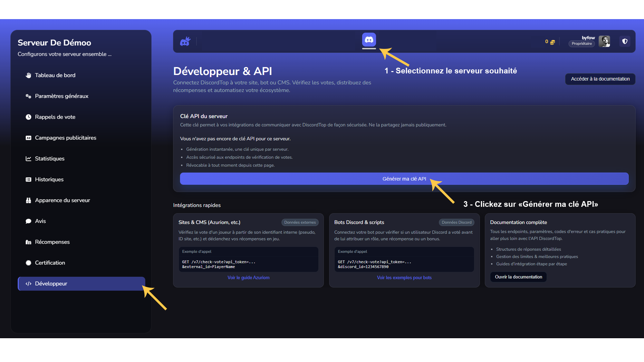Viewport: 644px width, 362px height.
Task: View Statistiques page
Action: pyautogui.click(x=50, y=159)
